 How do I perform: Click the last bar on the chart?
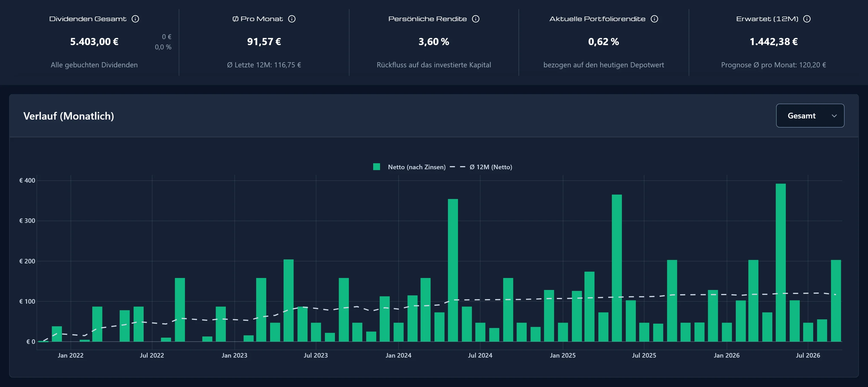click(836, 301)
